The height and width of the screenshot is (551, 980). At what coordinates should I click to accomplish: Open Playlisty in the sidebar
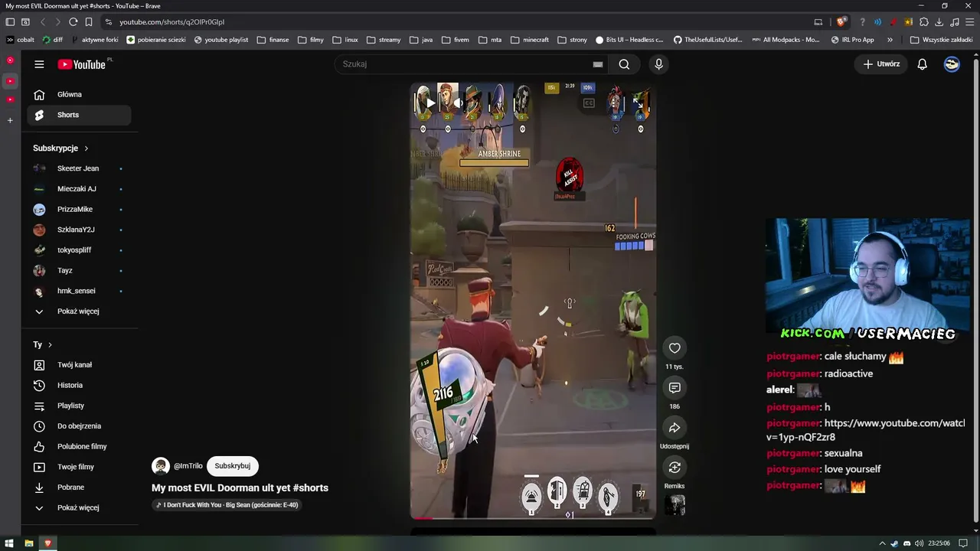coord(79,406)
